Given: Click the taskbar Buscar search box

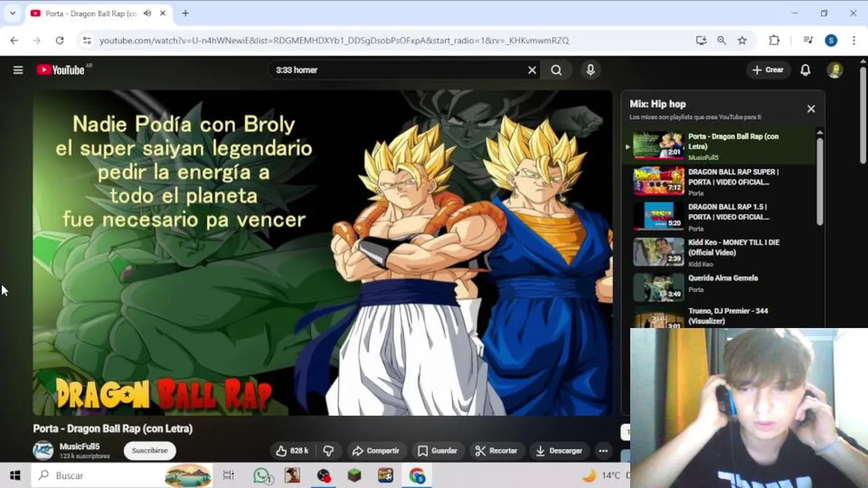Looking at the screenshot, I should (122, 475).
